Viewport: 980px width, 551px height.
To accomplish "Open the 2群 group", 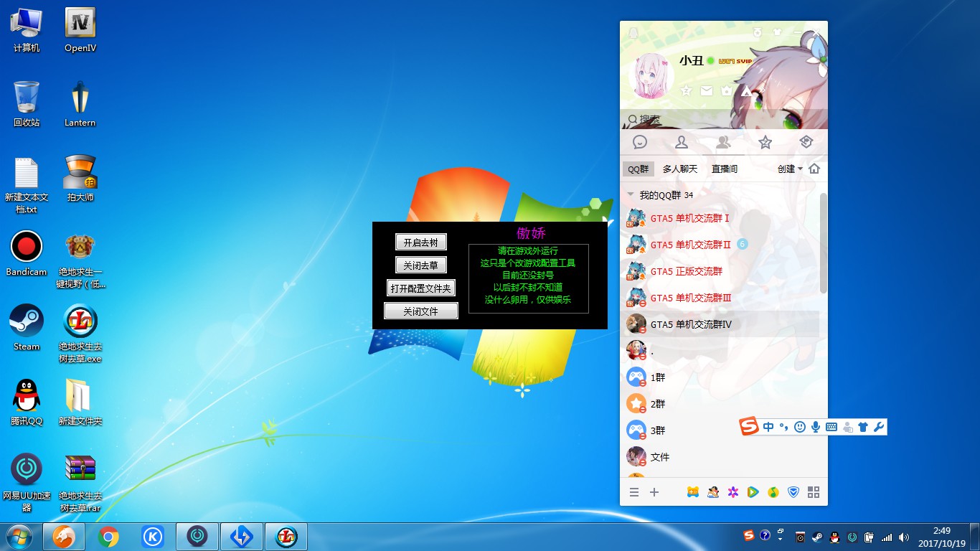I will click(720, 404).
